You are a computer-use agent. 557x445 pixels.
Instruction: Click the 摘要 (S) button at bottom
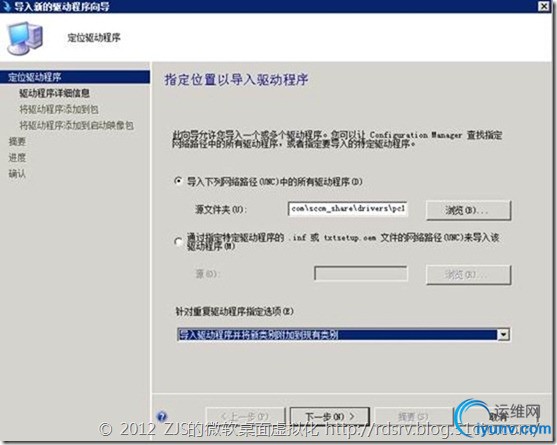click(413, 416)
